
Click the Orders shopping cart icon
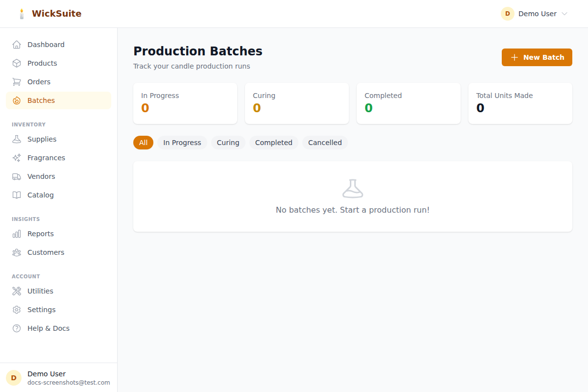click(17, 82)
